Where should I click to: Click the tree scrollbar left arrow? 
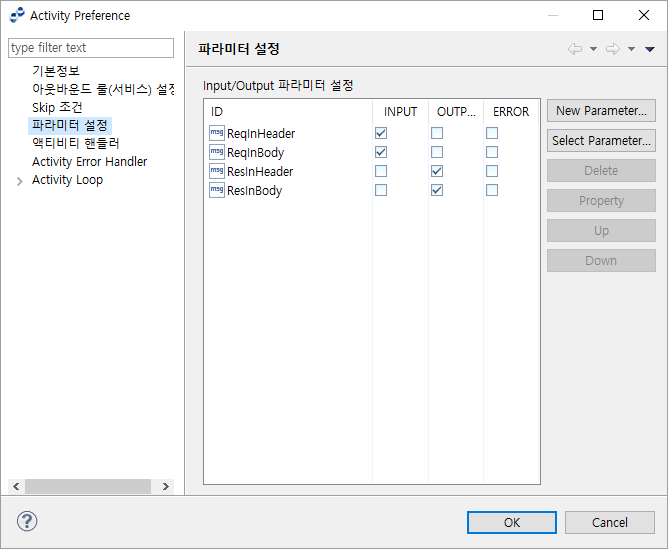pos(16,486)
